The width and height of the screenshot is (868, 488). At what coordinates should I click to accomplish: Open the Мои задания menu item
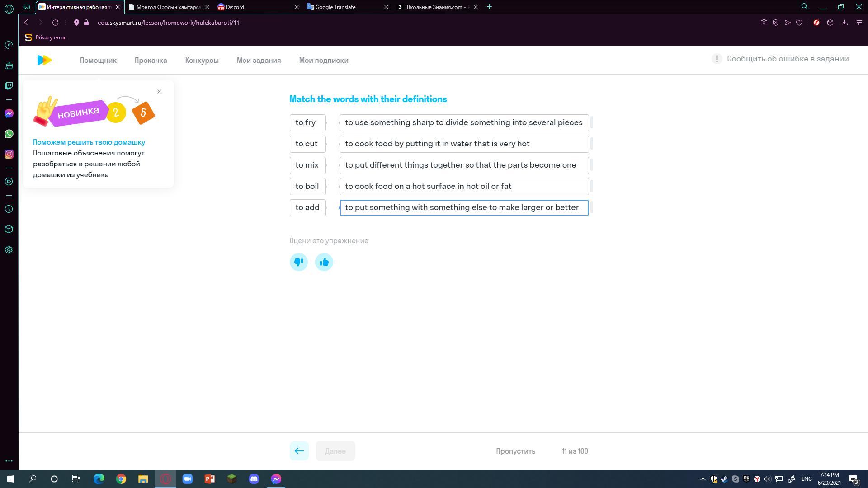[259, 61]
